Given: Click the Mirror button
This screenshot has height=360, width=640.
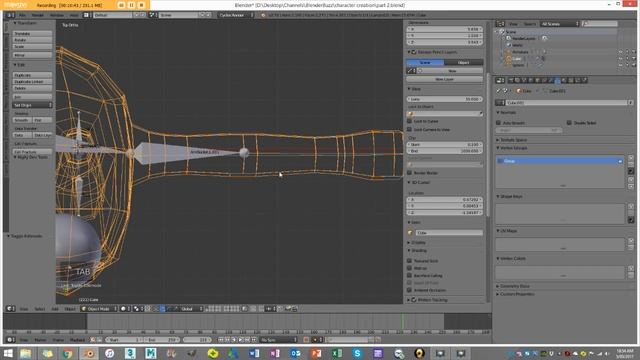Looking at the screenshot, I should (x=32, y=55).
